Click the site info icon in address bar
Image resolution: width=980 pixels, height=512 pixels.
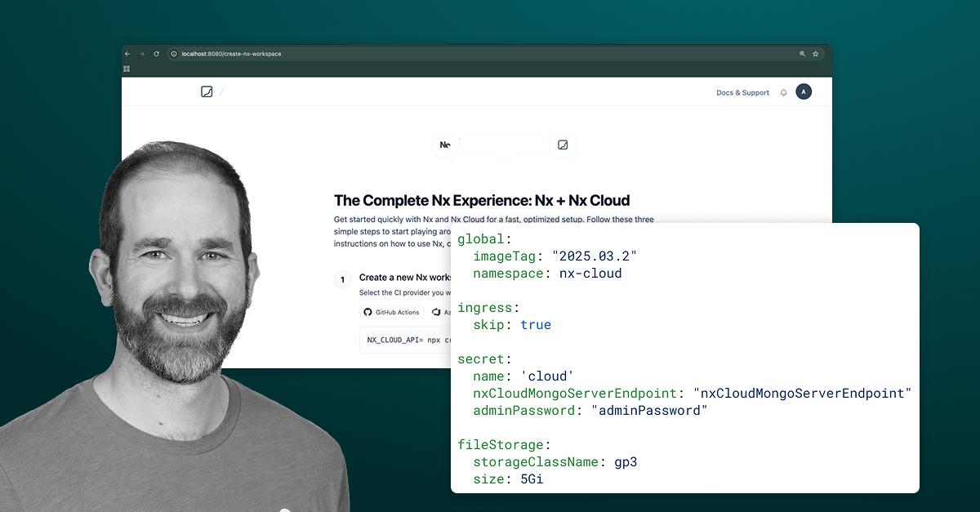click(x=172, y=54)
